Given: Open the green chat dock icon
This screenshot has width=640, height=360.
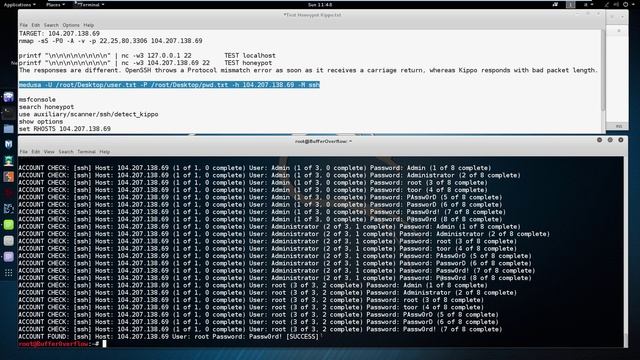Looking at the screenshot, I should 9,224.
